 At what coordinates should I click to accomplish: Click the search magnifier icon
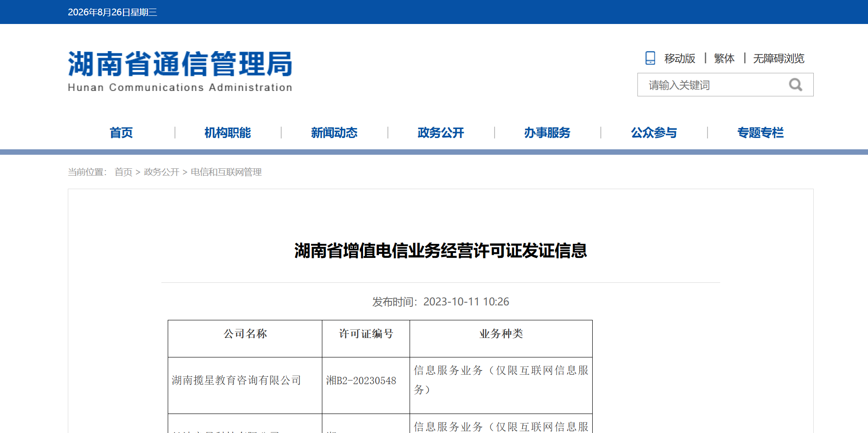click(x=796, y=85)
